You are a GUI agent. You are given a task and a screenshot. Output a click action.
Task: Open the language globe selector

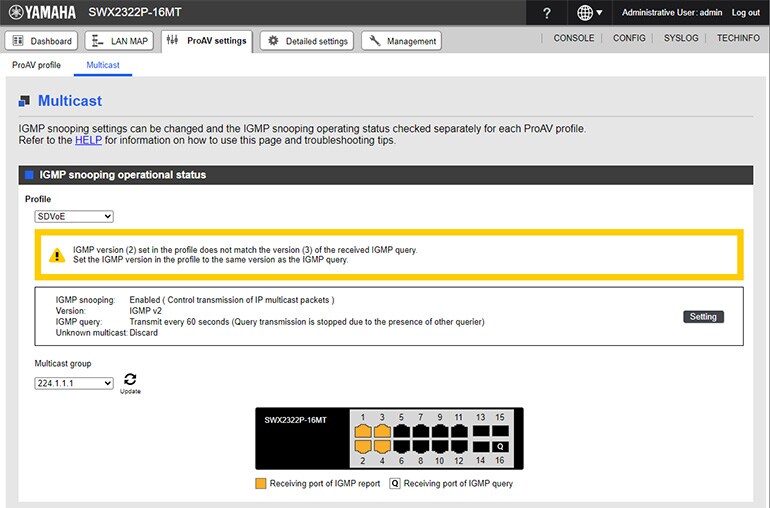[590, 13]
